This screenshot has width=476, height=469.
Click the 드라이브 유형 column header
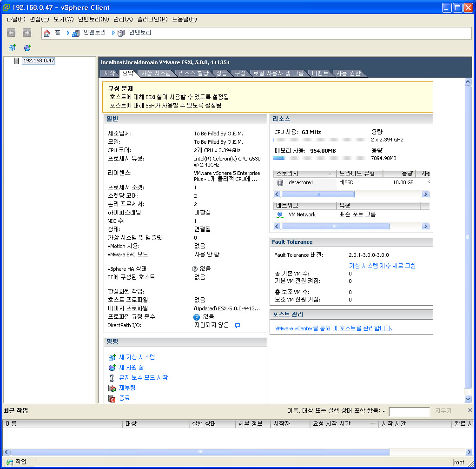(x=360, y=174)
